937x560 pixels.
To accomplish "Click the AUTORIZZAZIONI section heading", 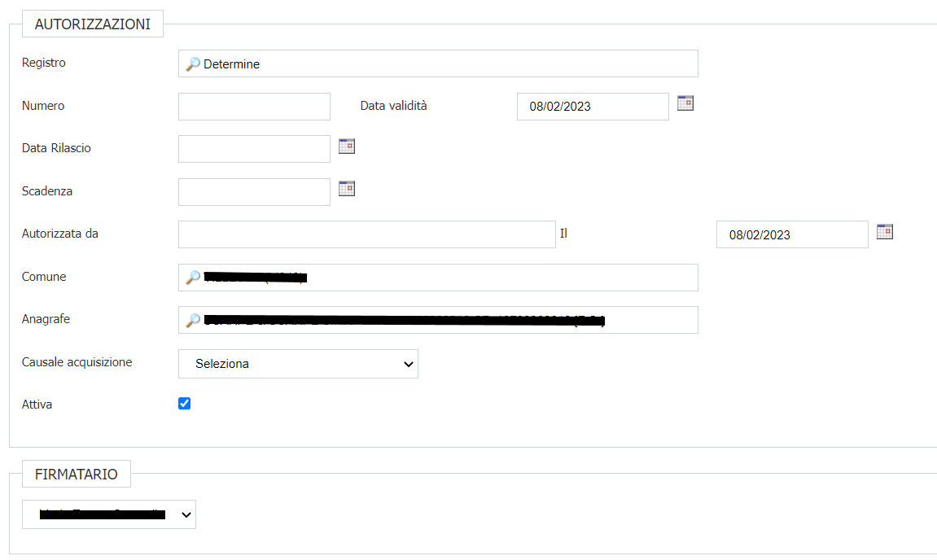I will coord(92,24).
